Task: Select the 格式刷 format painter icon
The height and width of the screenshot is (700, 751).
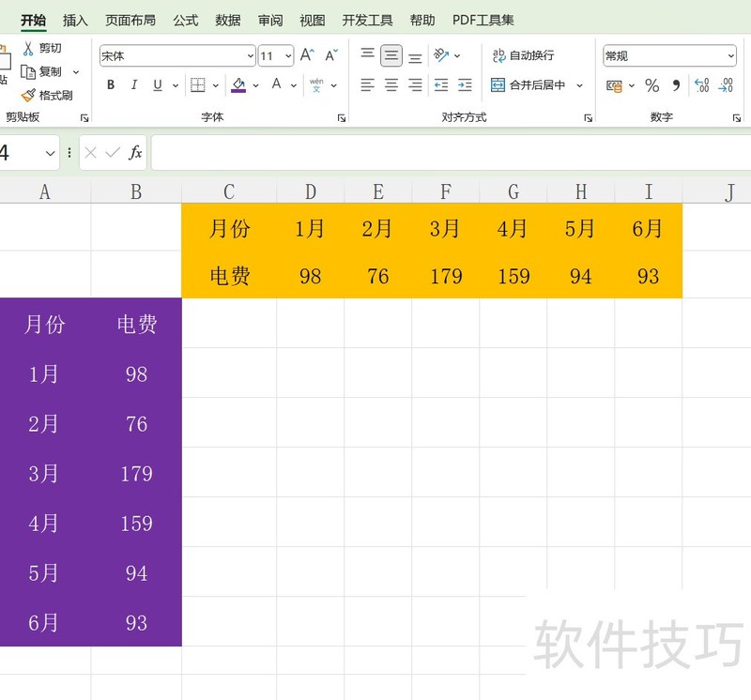Action: point(28,94)
